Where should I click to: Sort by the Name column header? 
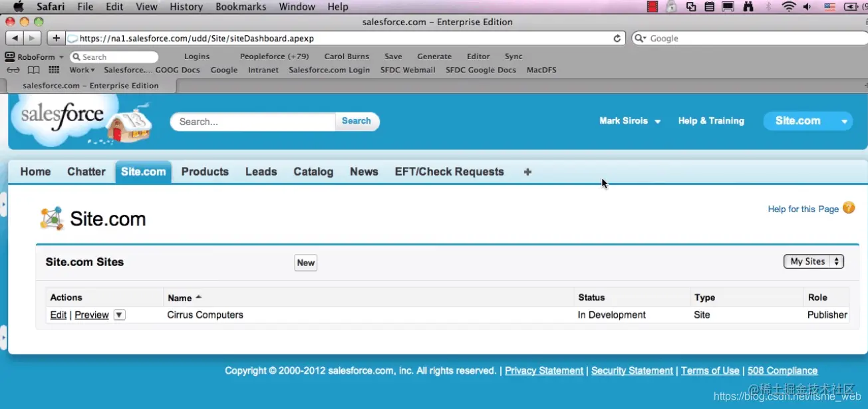tap(184, 298)
